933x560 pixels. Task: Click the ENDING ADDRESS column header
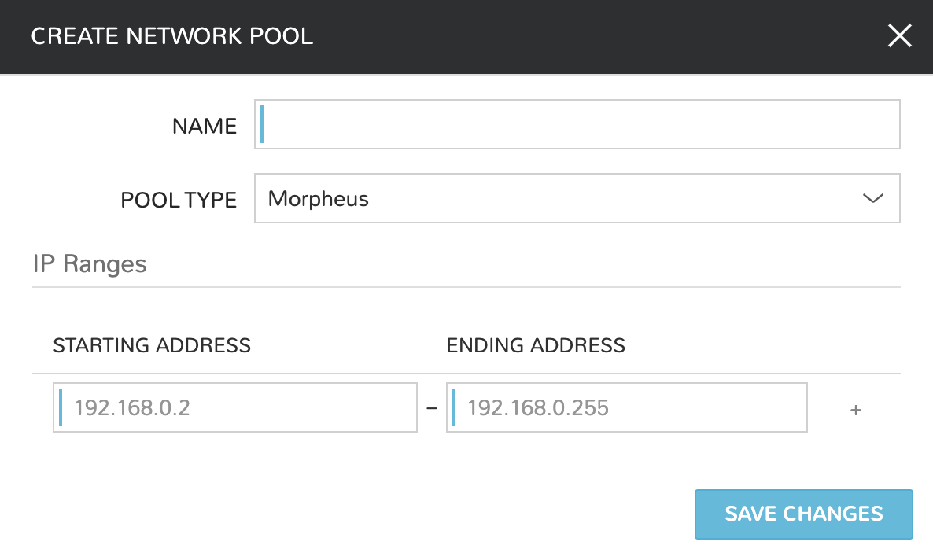[536, 345]
